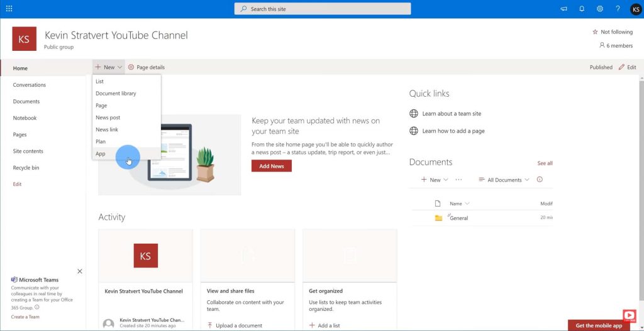Expand the New dropdown in Documents
The image size is (644, 331).
tap(435, 180)
